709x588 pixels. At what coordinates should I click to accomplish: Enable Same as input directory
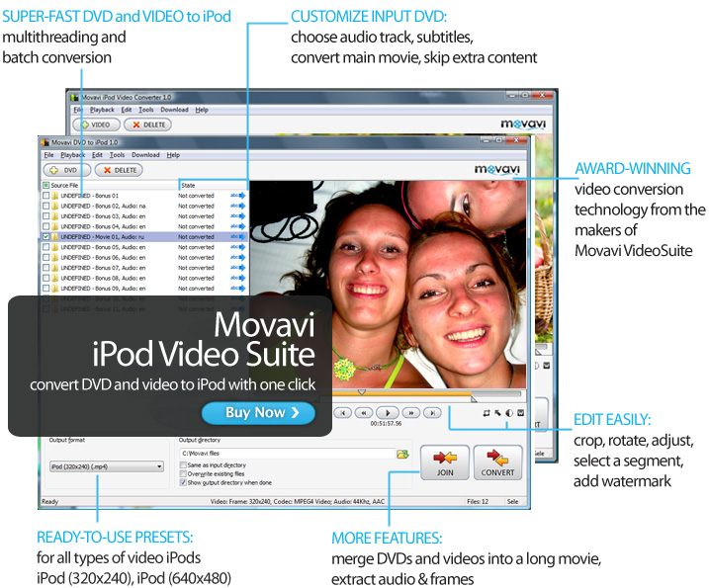[183, 464]
